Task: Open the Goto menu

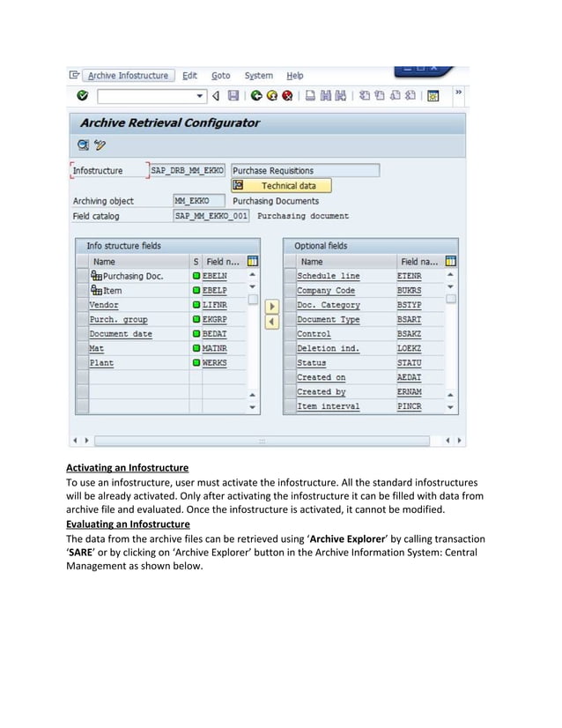Action: (221, 75)
